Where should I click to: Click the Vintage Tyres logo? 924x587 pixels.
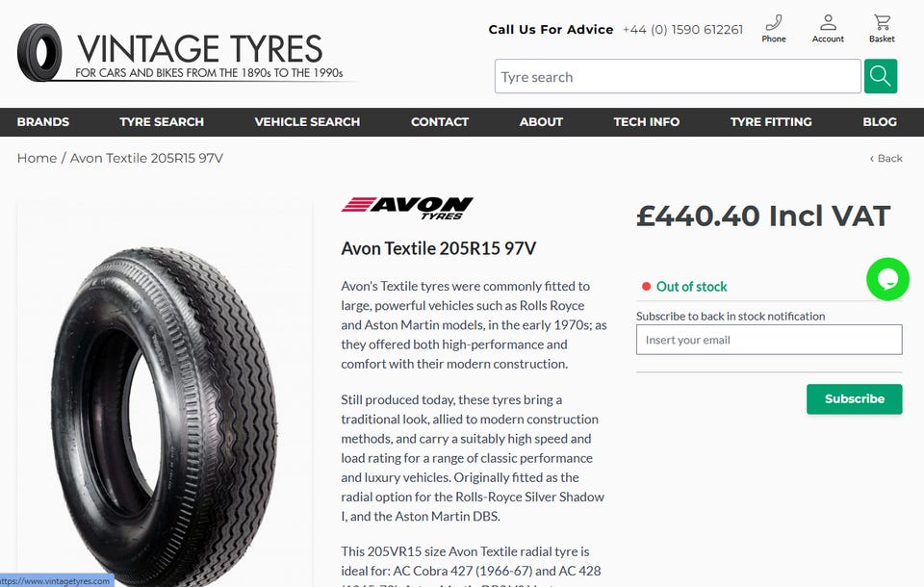tap(180, 53)
